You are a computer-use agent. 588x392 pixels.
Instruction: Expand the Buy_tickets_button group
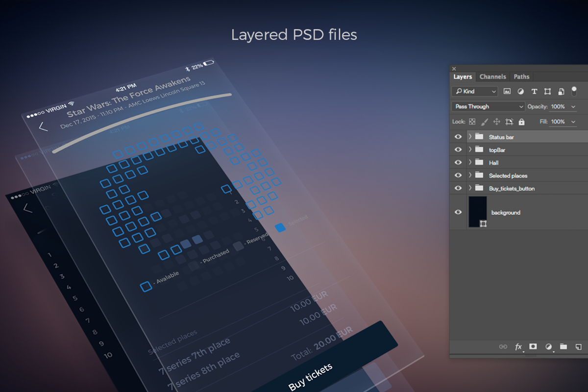pos(469,188)
